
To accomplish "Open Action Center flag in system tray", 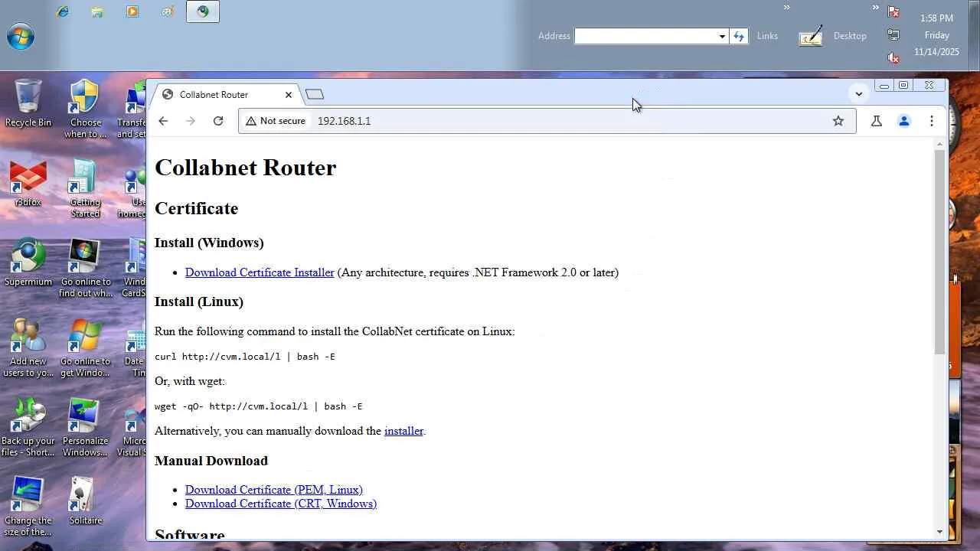I will (x=893, y=11).
